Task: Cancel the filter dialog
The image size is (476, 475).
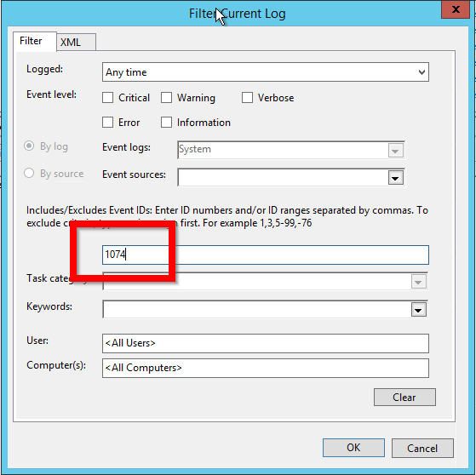Action: click(422, 448)
